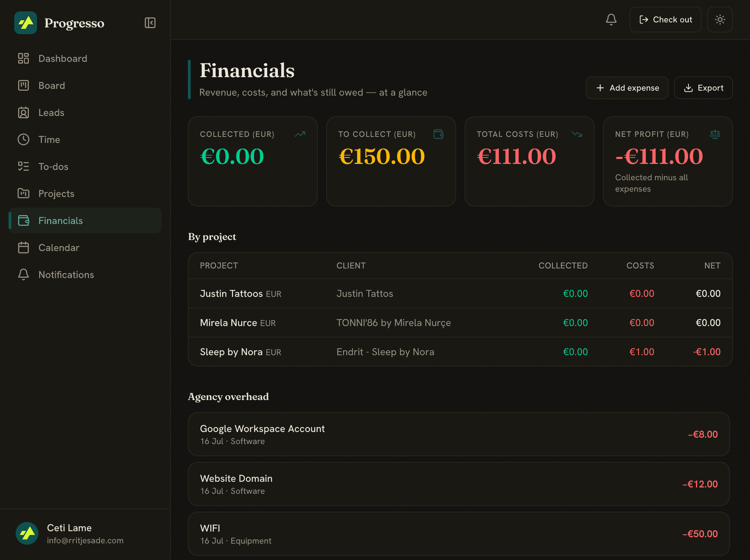Click the Check out button
The width and height of the screenshot is (750, 560).
tap(665, 20)
